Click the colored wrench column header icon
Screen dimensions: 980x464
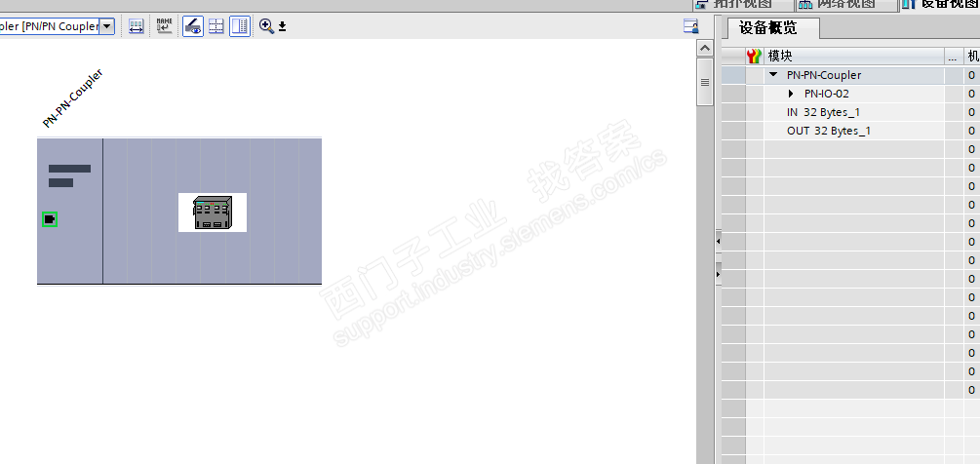point(755,57)
